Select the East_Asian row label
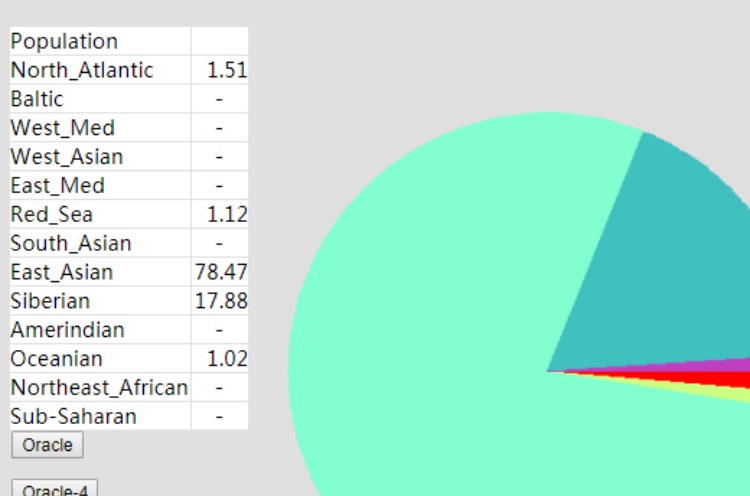This screenshot has height=496, width=750. (100, 272)
